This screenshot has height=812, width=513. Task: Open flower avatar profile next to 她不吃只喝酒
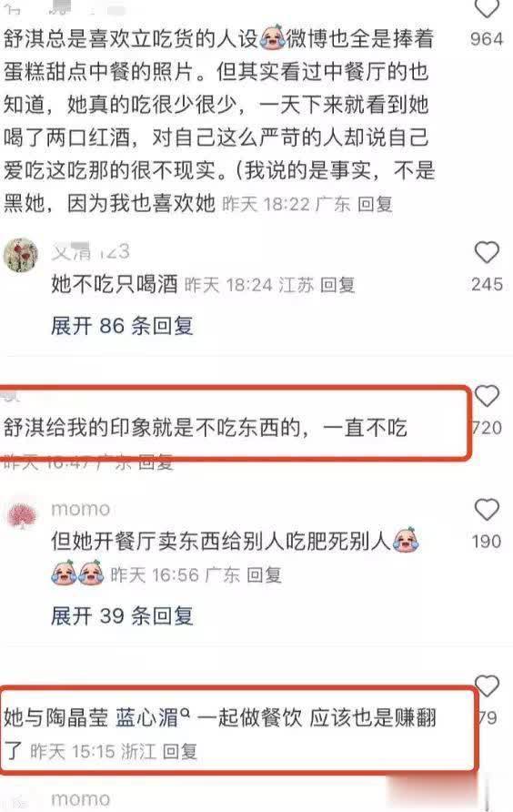21,255
